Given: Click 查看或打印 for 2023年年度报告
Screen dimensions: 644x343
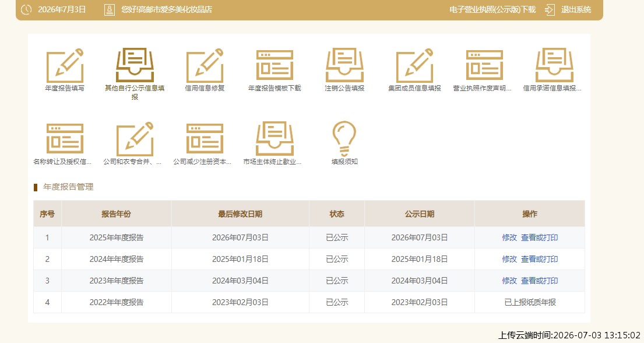Looking at the screenshot, I should point(539,281).
